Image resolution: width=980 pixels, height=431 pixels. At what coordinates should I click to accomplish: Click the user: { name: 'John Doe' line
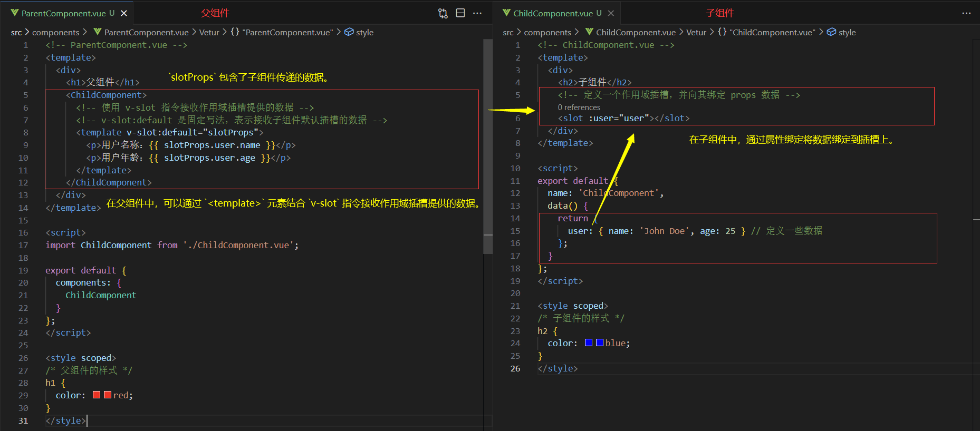click(x=695, y=231)
